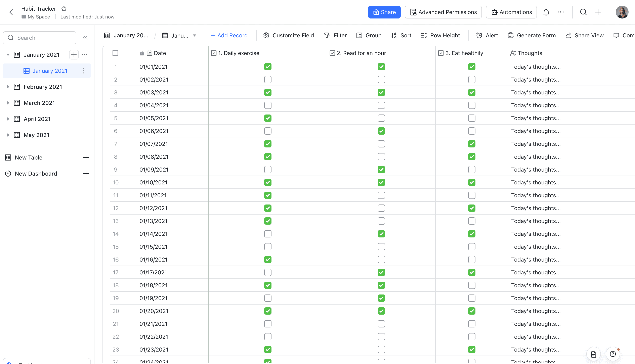Open the notifications bell

click(546, 12)
